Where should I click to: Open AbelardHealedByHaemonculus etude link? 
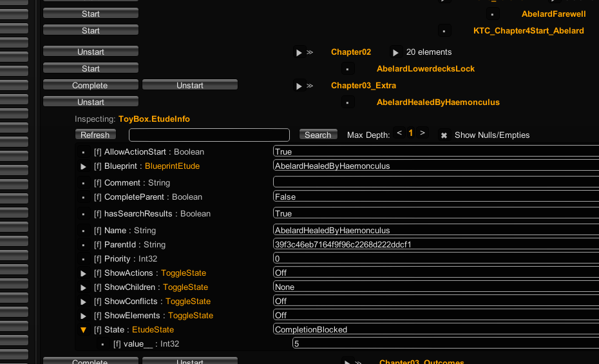[438, 102]
